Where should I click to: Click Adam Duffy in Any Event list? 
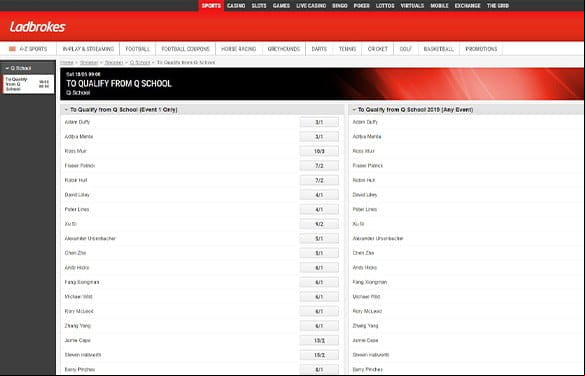tap(365, 122)
